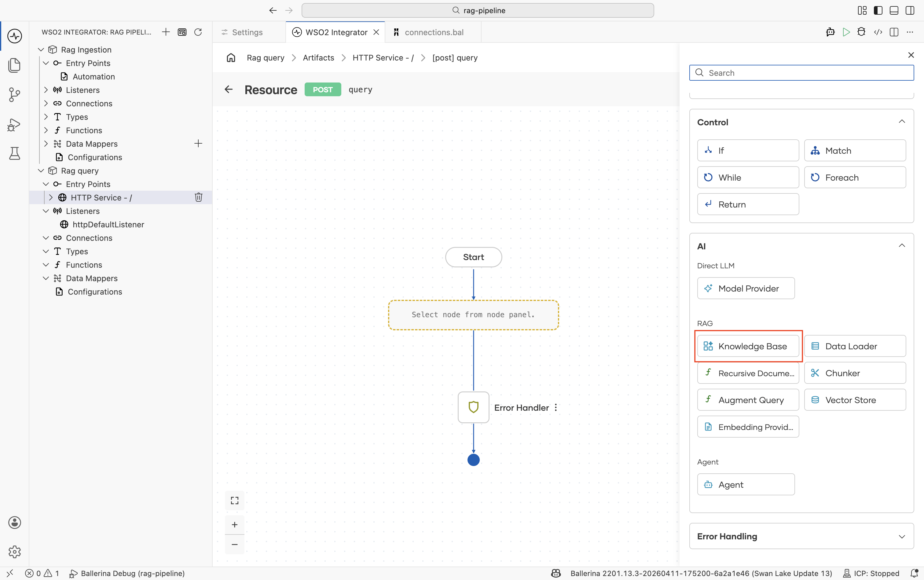This screenshot has width=924, height=580.
Task: Click back arrow beside Resource title
Action: 229,89
